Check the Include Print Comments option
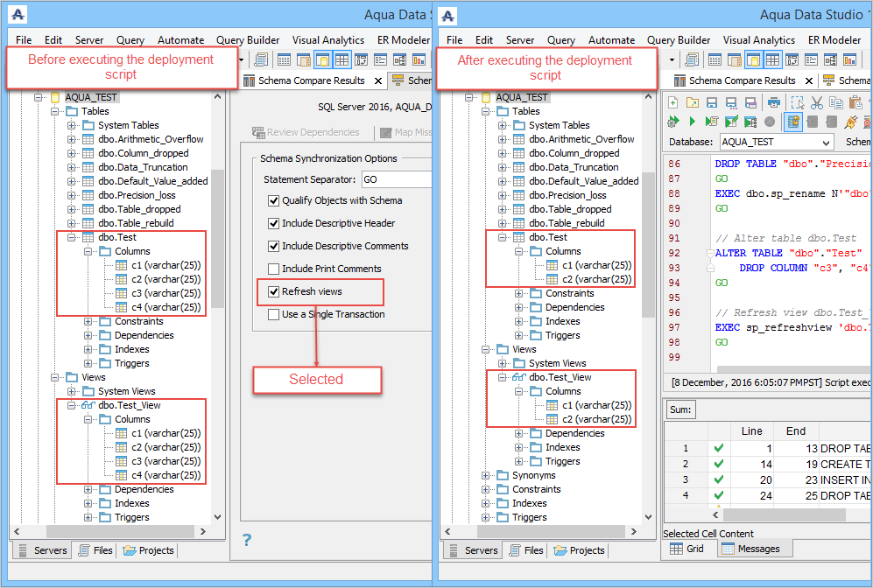This screenshot has width=873, height=588. tap(274, 269)
